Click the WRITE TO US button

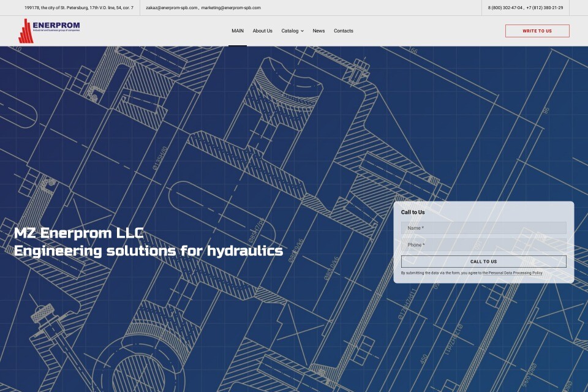[x=537, y=31]
